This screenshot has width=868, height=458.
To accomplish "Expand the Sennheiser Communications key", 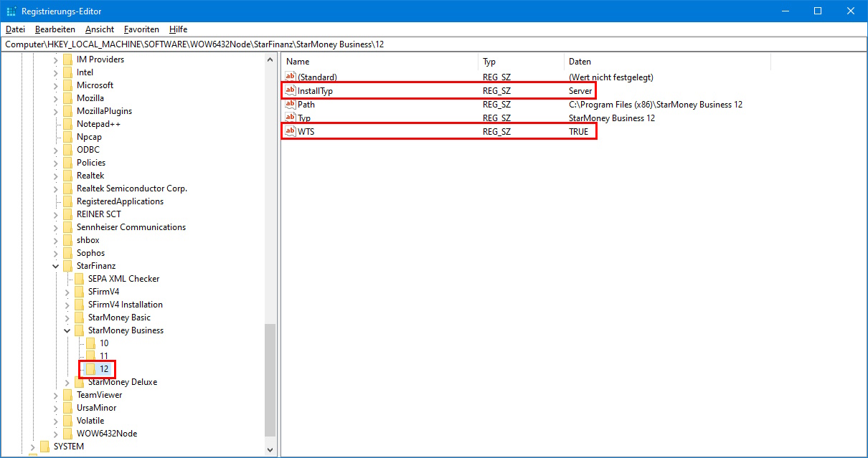I will pos(56,227).
